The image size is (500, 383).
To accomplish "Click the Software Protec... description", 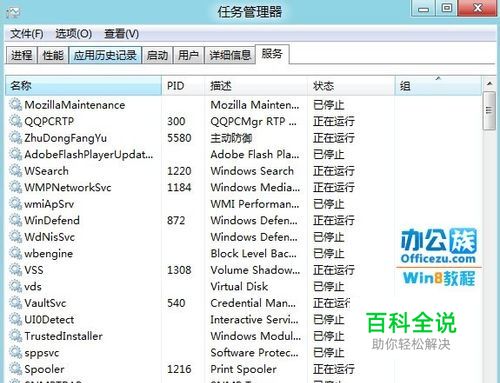I will click(x=254, y=353).
